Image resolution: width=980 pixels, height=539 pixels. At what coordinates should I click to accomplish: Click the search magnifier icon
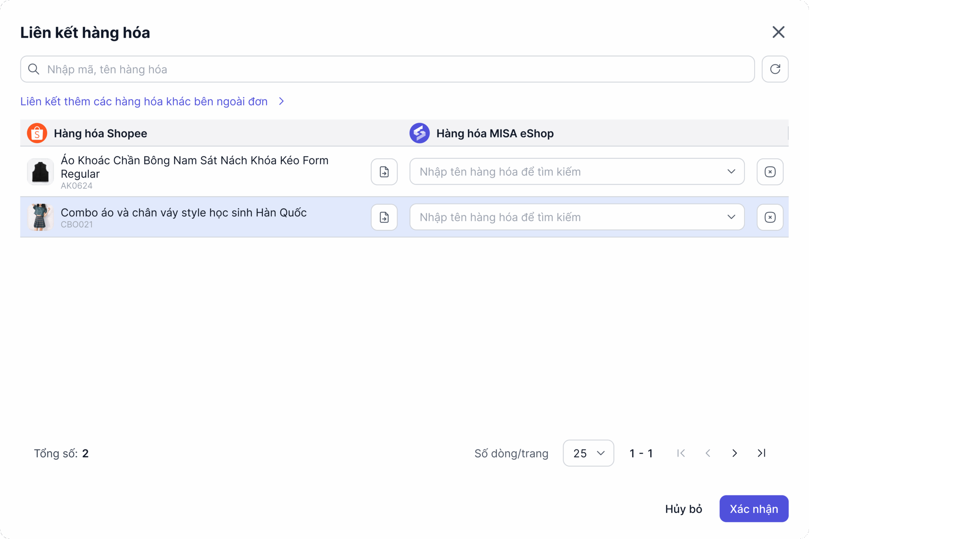click(x=34, y=69)
